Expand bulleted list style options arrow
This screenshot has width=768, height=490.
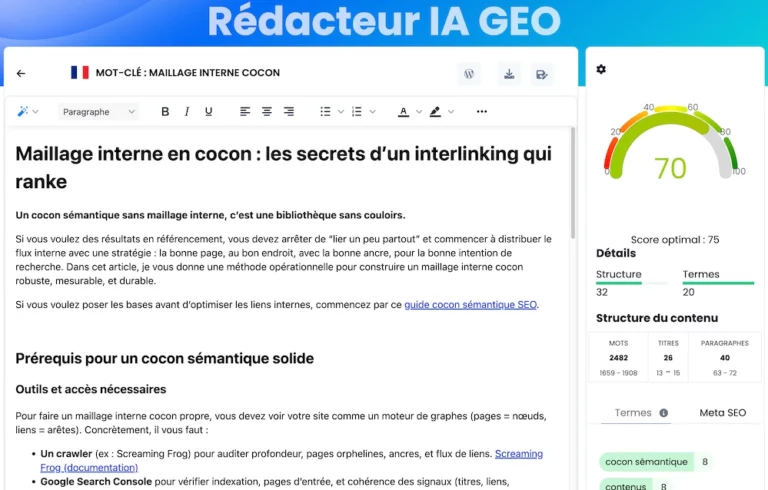[x=340, y=112]
